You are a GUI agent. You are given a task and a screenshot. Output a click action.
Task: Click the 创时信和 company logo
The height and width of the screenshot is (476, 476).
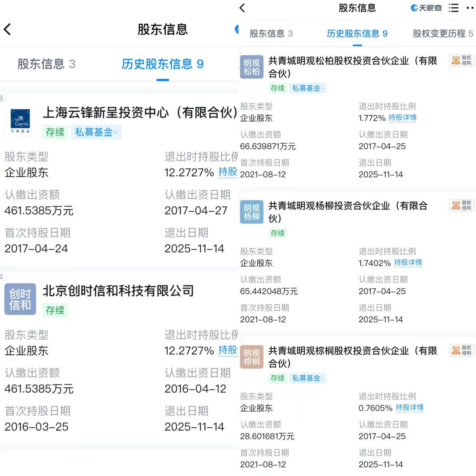click(x=20, y=299)
